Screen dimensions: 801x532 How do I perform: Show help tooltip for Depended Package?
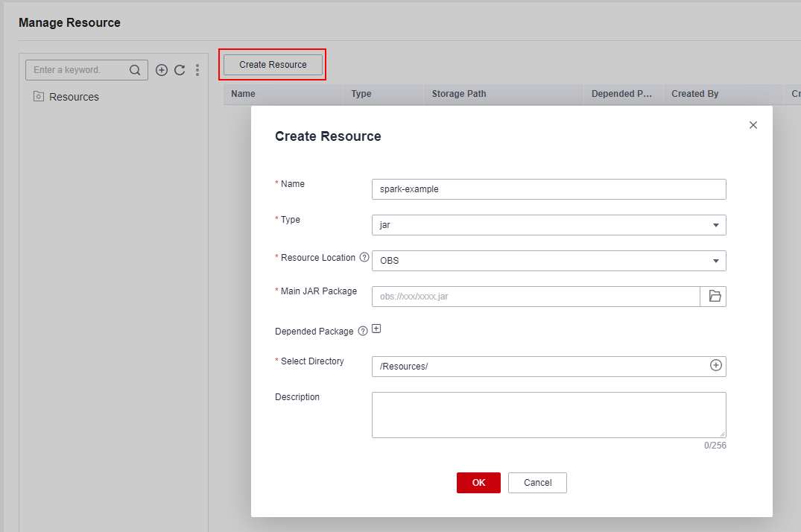point(363,332)
